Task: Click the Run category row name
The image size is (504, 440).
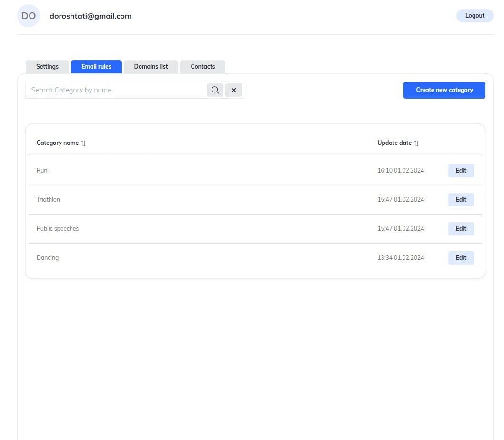Action: pyautogui.click(x=42, y=170)
